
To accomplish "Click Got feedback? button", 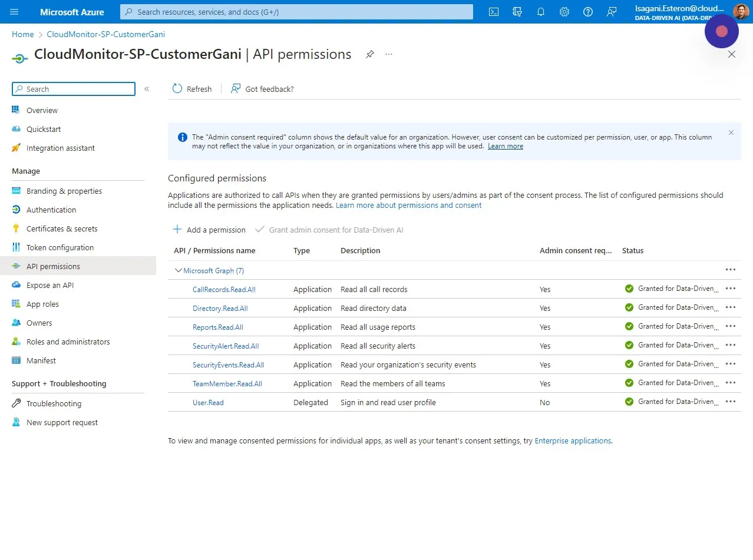I will [262, 89].
